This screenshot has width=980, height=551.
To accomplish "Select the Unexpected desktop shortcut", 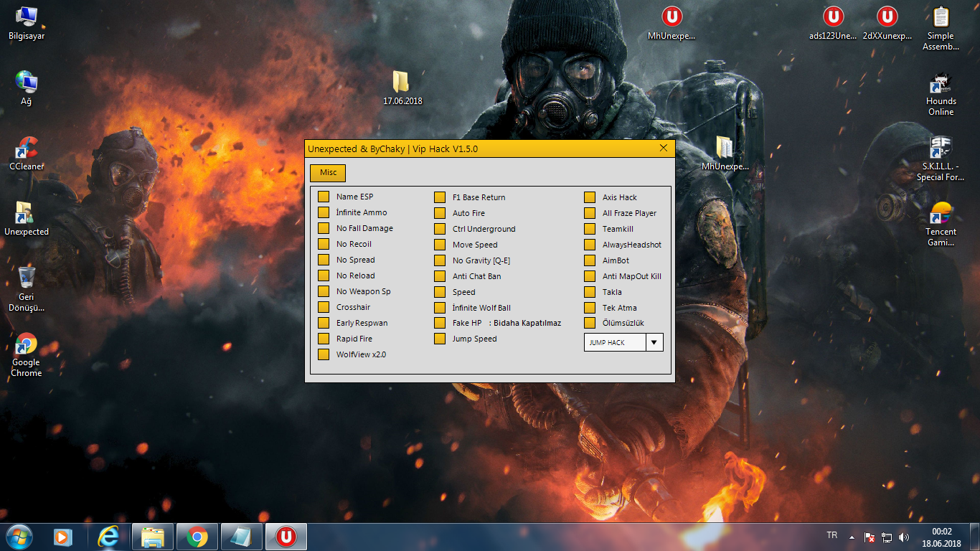I will point(27,219).
